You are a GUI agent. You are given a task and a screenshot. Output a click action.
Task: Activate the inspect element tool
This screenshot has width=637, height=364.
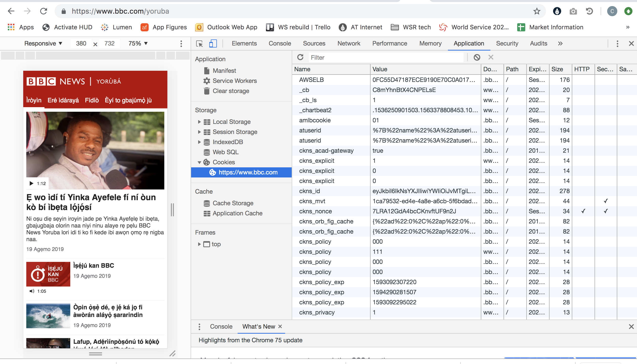coord(199,43)
